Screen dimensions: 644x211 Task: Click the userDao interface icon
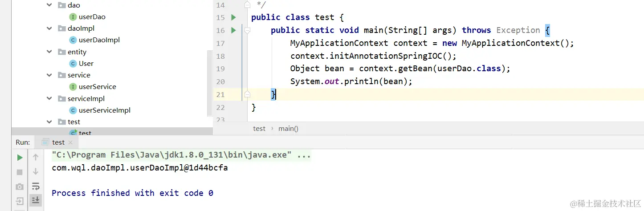[73, 17]
